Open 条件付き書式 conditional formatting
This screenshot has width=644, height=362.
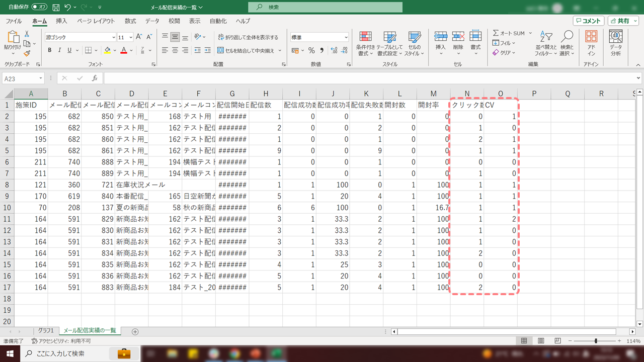(366, 43)
